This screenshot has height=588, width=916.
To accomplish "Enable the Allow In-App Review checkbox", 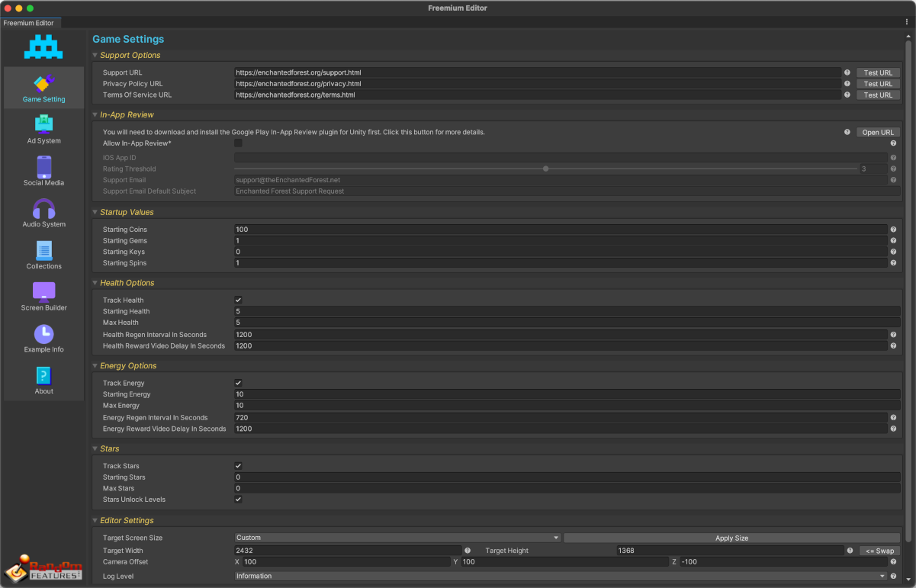I will 238,143.
